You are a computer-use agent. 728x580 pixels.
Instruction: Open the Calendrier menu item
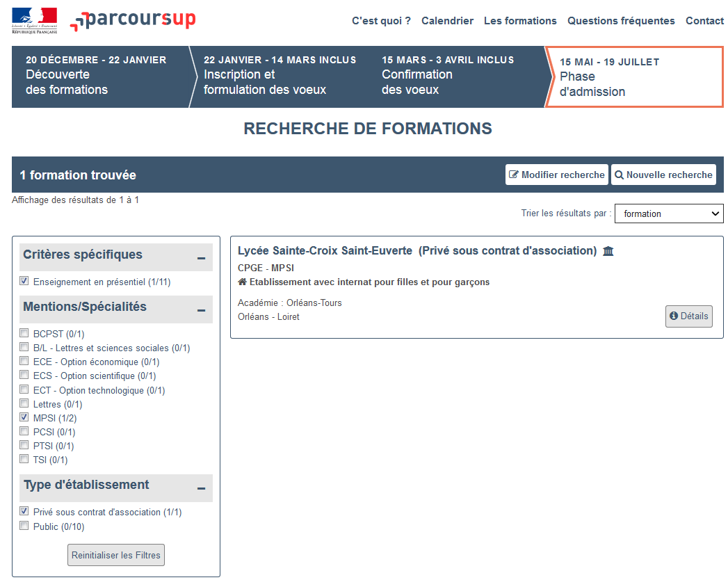[x=447, y=21]
